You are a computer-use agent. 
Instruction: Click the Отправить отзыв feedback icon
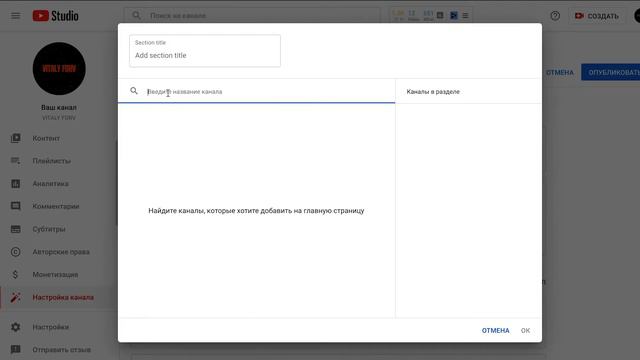16,349
